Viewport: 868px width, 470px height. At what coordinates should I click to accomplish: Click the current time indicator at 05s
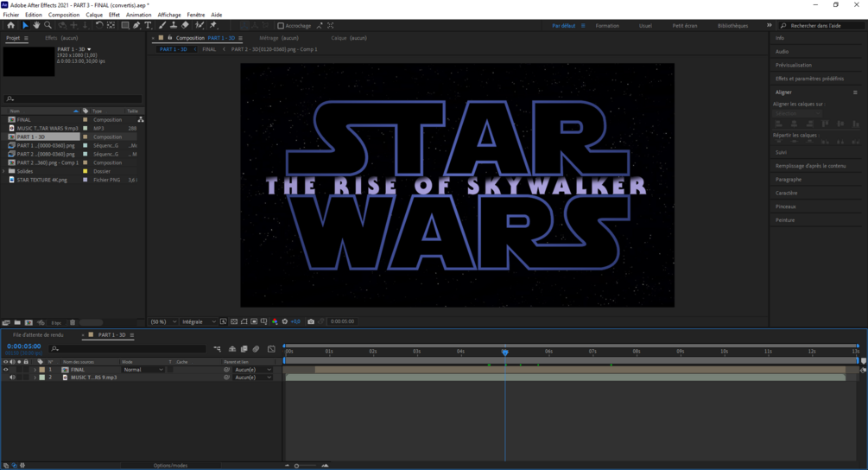(505, 352)
